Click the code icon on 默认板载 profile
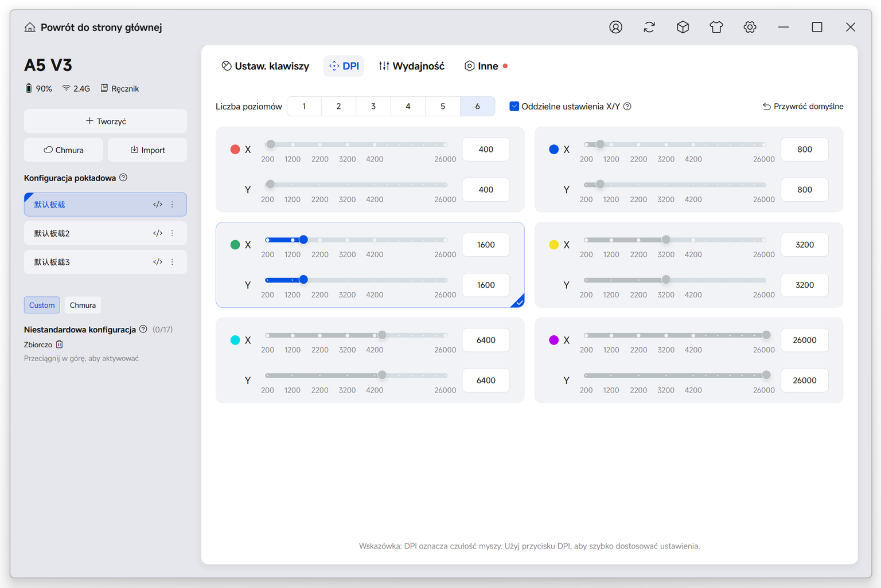This screenshot has height=588, width=881. tap(158, 205)
